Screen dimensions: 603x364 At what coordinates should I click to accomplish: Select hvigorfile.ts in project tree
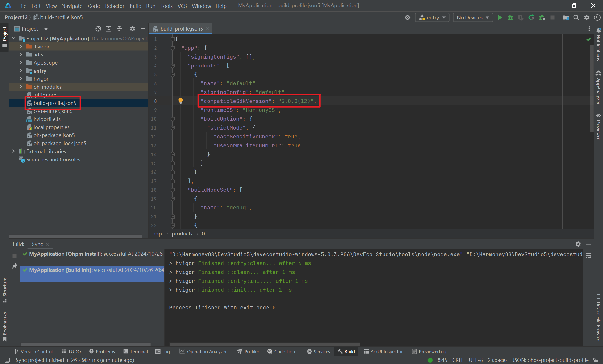coord(47,119)
